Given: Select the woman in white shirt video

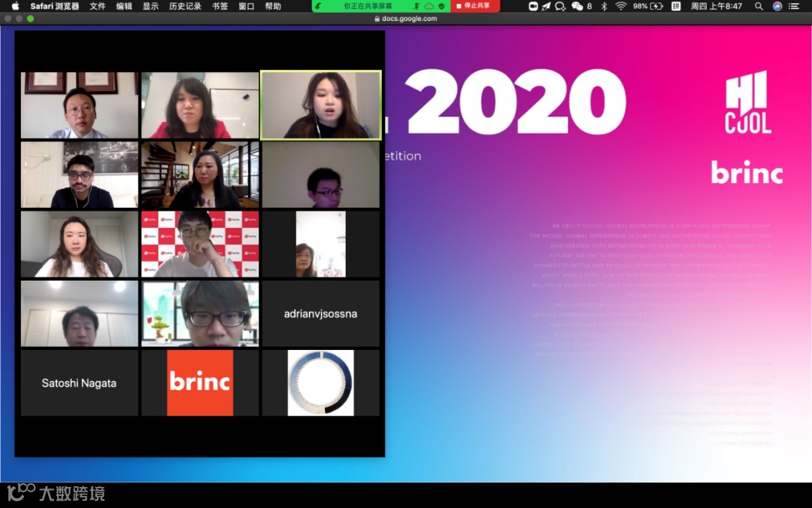Looking at the screenshot, I should pos(80,244).
